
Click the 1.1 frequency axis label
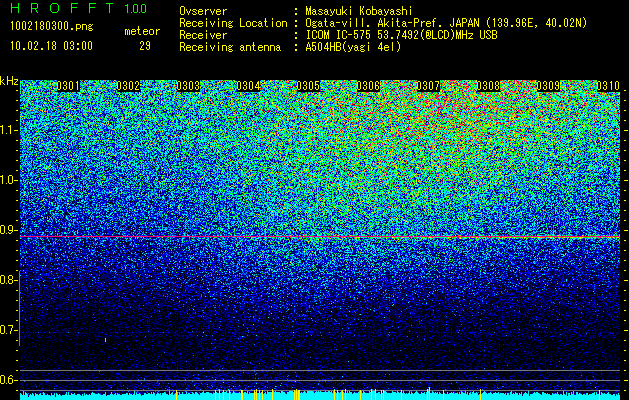[8, 130]
